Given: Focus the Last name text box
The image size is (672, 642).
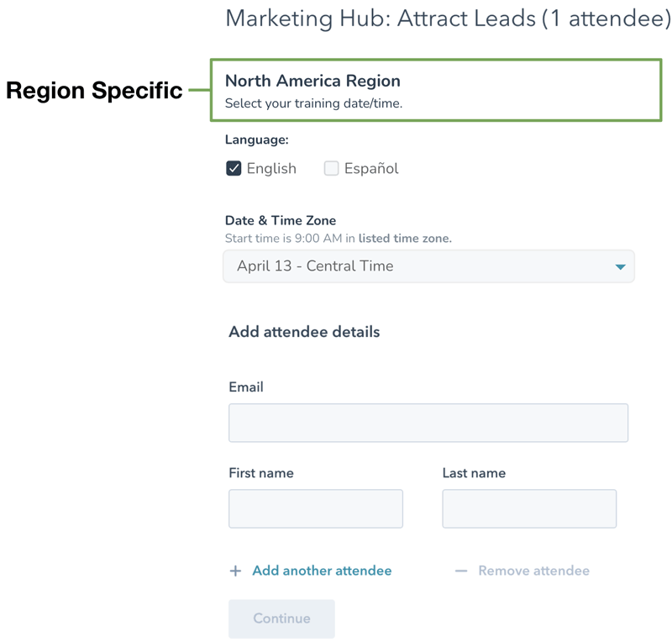Looking at the screenshot, I should point(529,509).
